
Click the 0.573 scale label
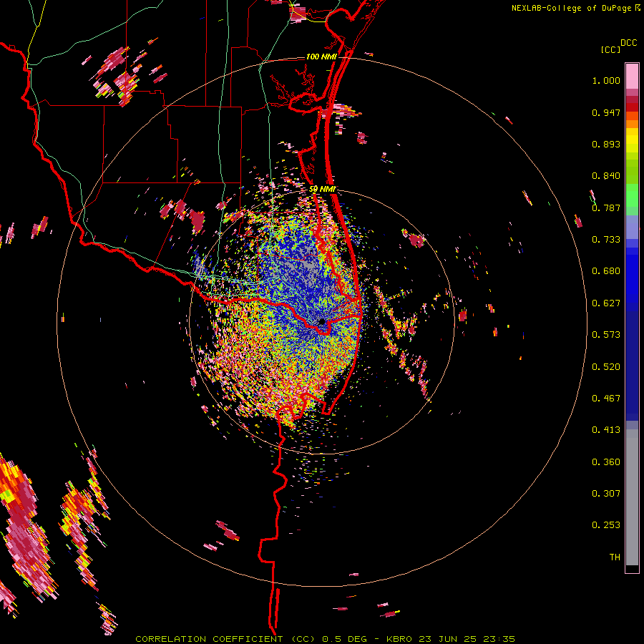click(x=606, y=335)
